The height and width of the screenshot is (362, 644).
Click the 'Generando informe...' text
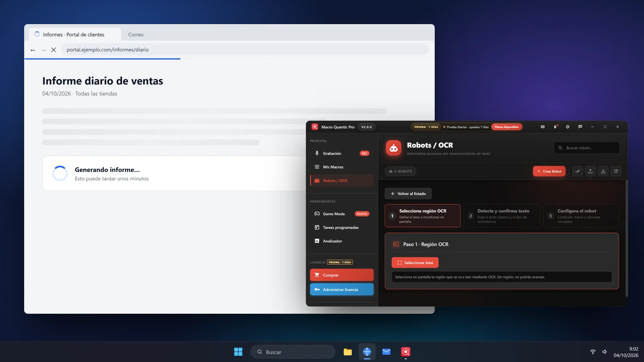(x=107, y=170)
